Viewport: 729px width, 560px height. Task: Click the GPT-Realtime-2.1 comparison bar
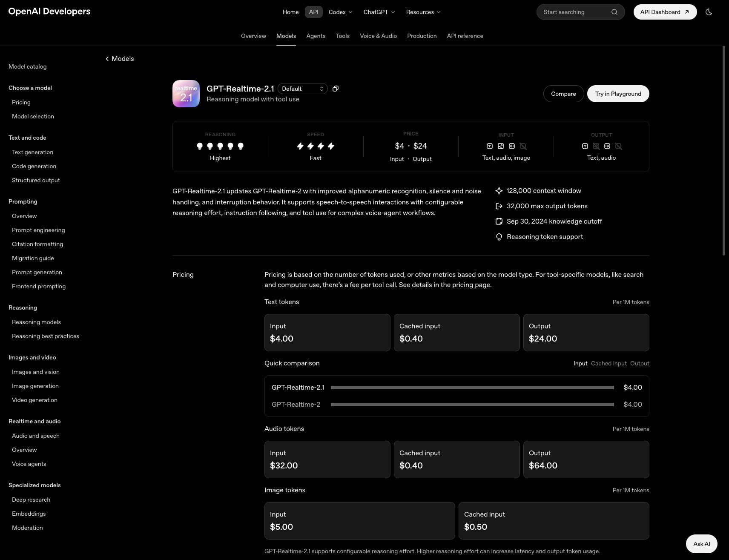pyautogui.click(x=472, y=388)
